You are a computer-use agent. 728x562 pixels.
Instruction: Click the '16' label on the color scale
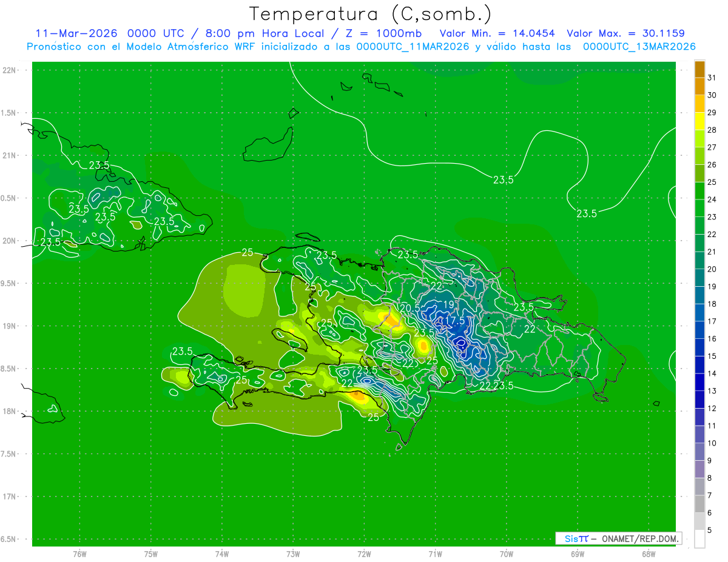[712, 339]
